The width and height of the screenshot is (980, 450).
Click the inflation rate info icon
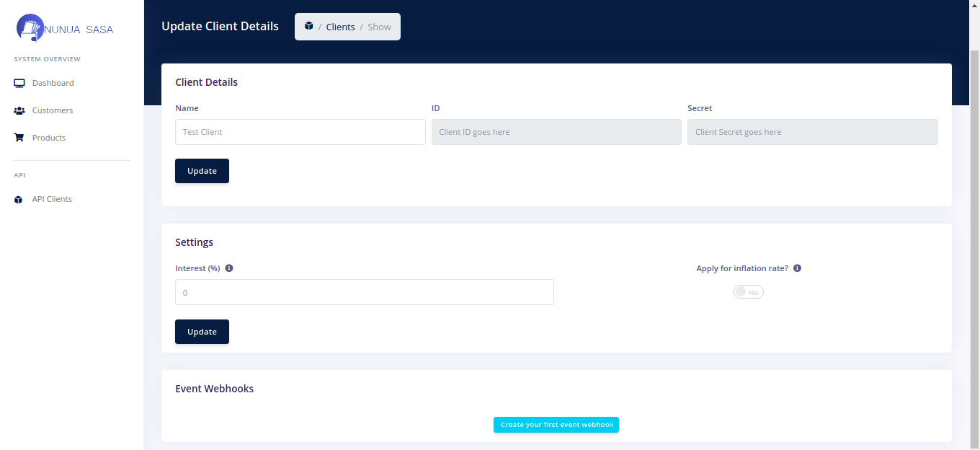pos(797,268)
